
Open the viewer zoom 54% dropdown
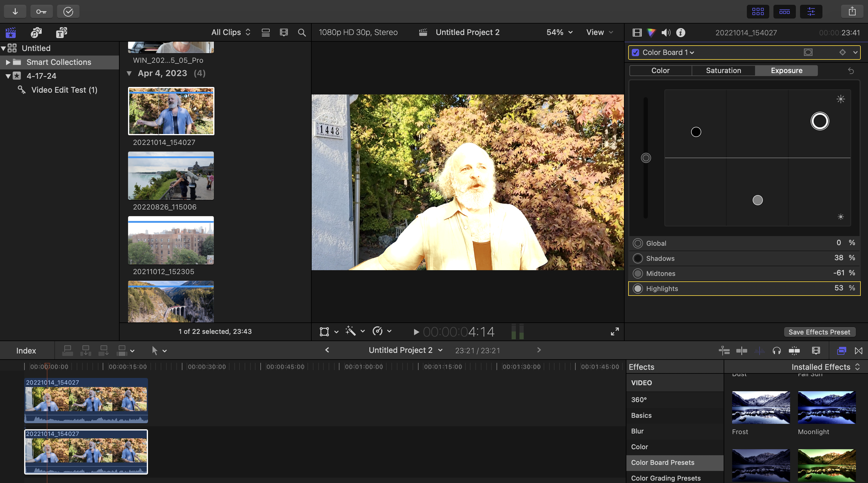click(559, 32)
